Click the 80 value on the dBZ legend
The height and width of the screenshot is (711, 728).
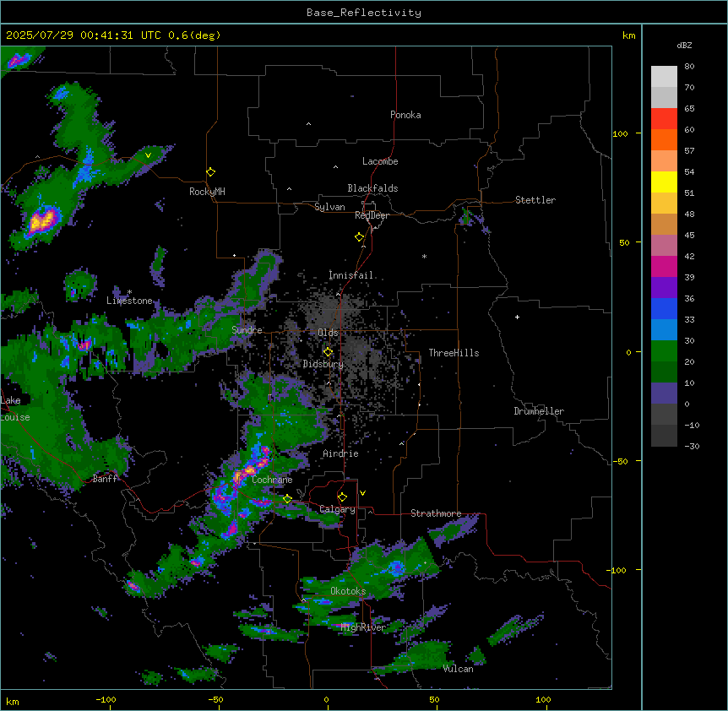coord(689,67)
